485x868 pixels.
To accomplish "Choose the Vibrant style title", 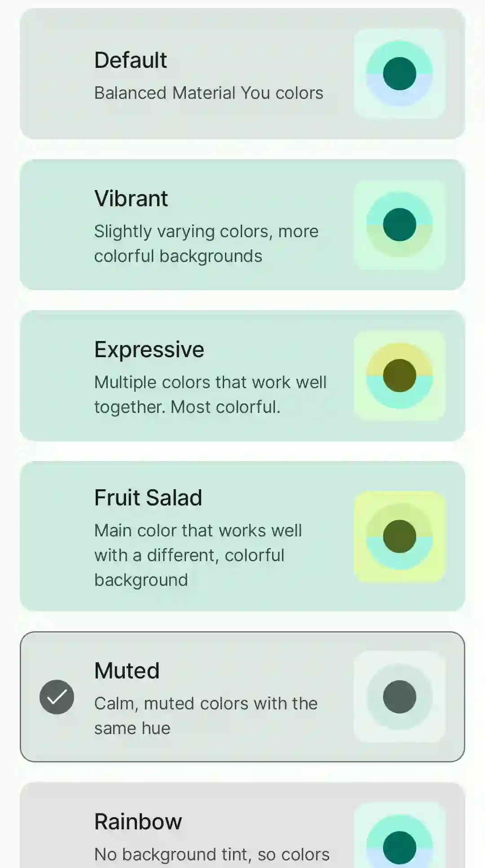I will coord(131,199).
